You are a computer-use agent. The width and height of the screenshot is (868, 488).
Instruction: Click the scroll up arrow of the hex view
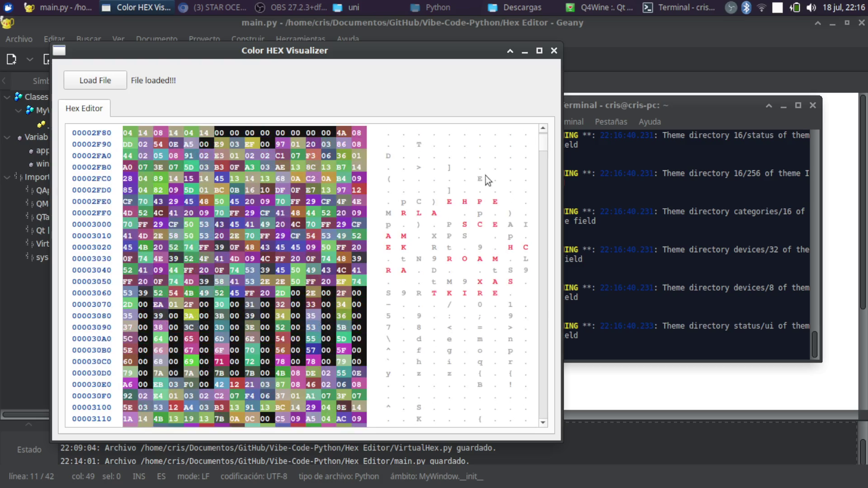pyautogui.click(x=543, y=128)
